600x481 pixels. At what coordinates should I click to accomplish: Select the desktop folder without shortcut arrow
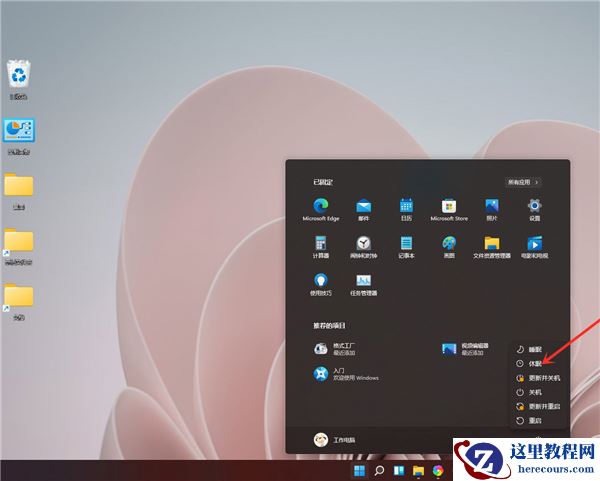[19, 192]
